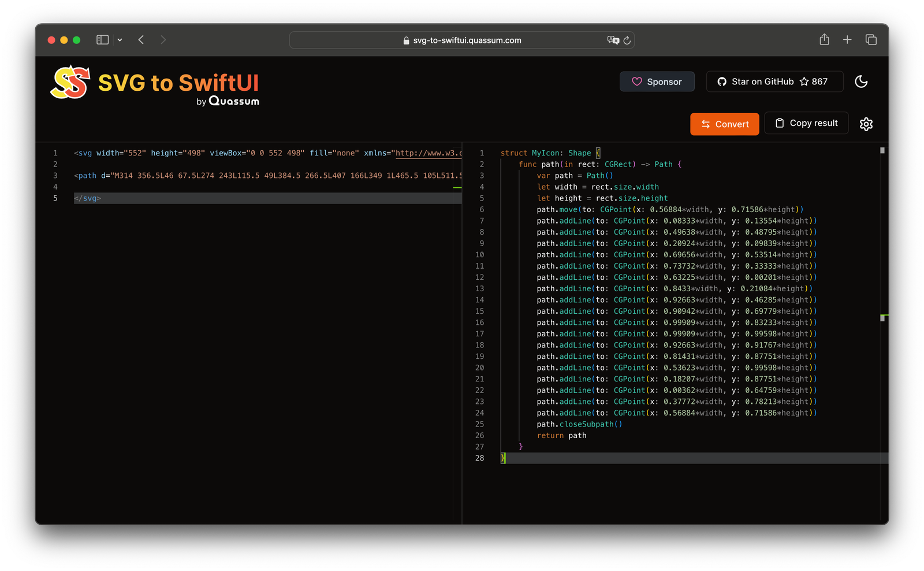Select the Star on GitHub button

[774, 81]
